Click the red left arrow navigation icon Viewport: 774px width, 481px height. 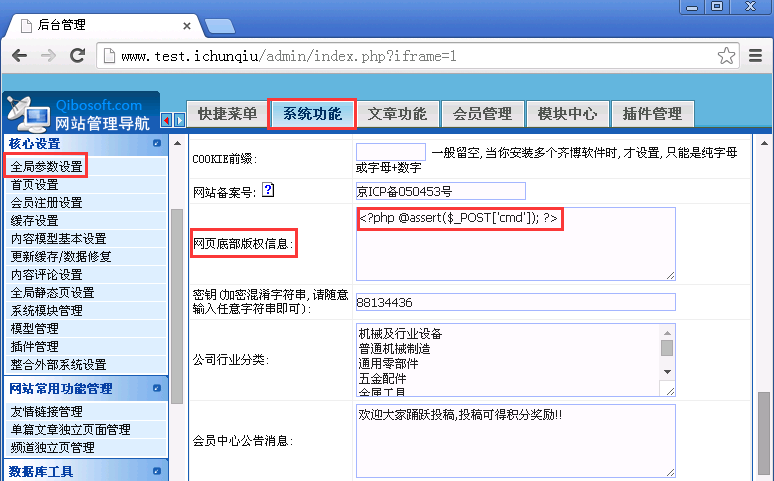167,120
